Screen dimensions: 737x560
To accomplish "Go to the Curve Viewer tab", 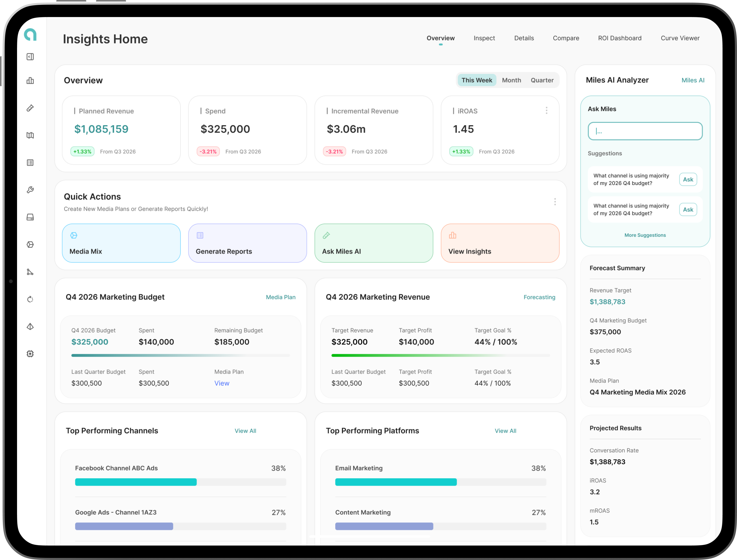I will 680,38.
